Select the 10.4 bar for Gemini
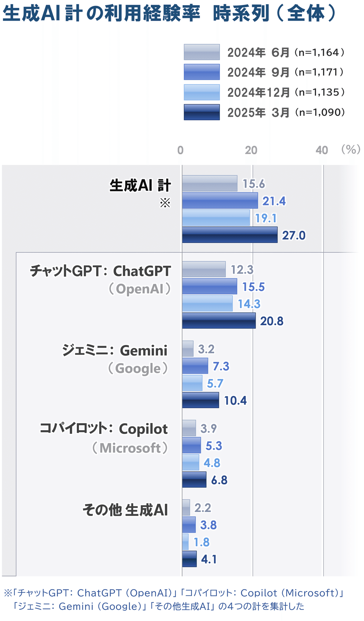The height and width of the screenshot is (621, 364). pos(201,400)
